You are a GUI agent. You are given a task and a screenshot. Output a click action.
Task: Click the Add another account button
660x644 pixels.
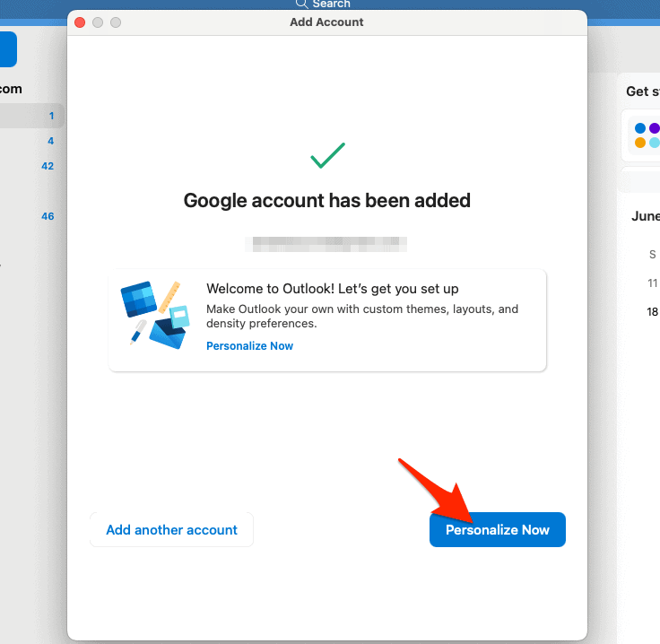171,530
